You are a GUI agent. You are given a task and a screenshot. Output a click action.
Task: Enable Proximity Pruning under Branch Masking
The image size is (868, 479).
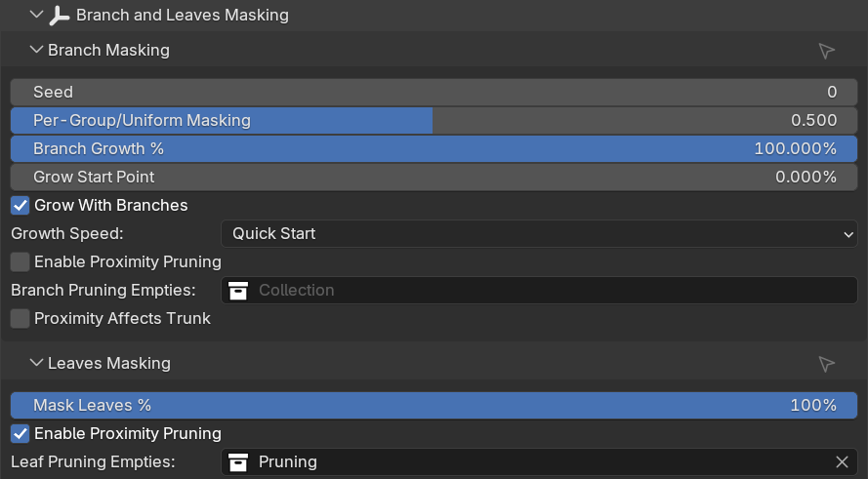(20, 262)
